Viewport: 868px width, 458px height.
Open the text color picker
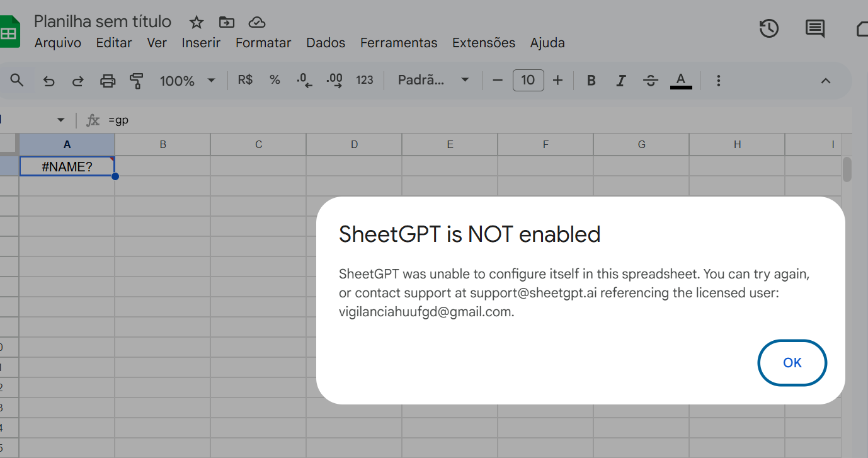[x=681, y=81]
